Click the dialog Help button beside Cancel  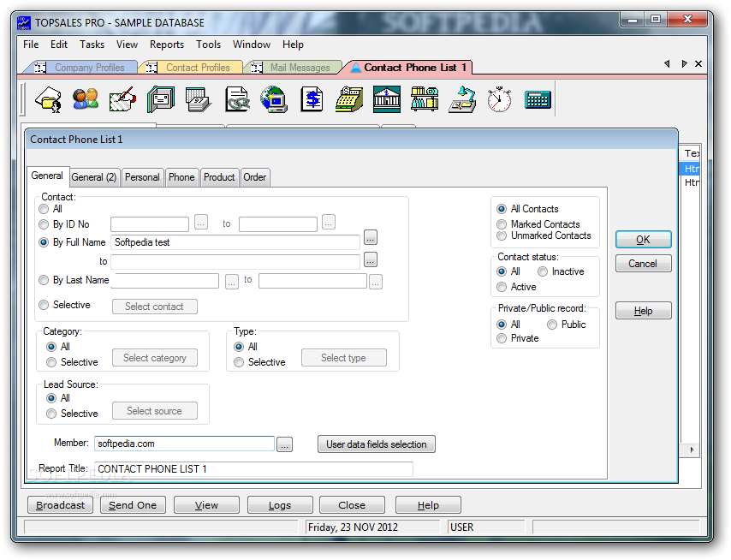pyautogui.click(x=644, y=311)
